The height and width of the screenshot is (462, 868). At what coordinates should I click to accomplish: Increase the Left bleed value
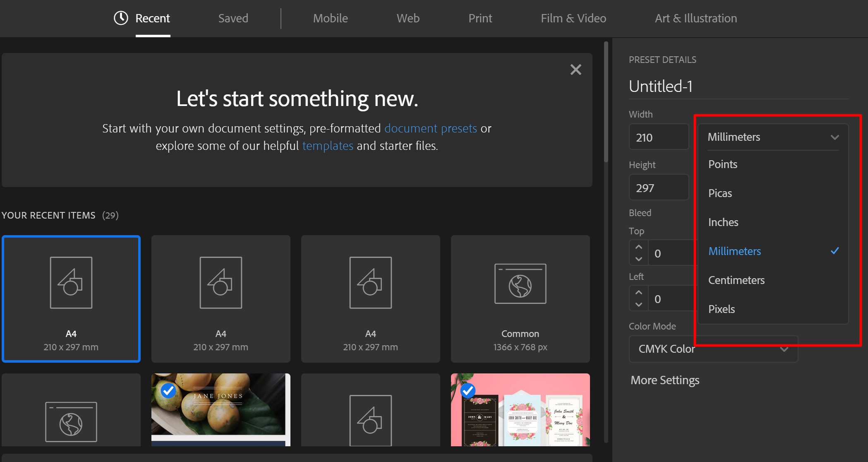coord(638,292)
